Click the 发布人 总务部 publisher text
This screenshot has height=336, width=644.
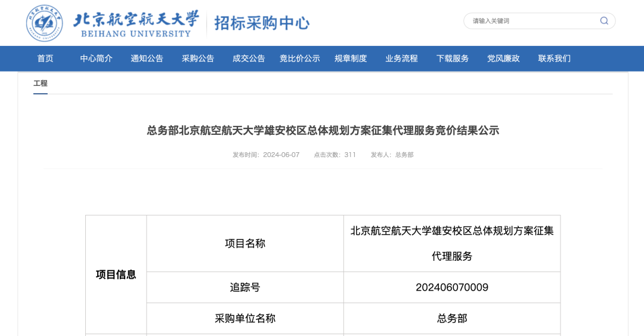click(392, 155)
